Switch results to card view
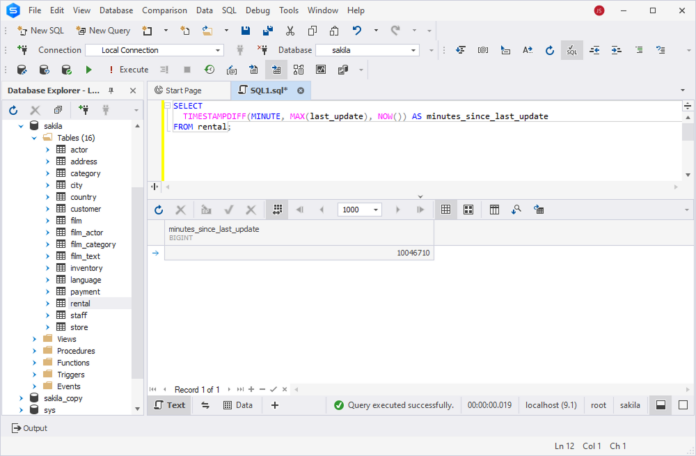696x456 pixels. [x=468, y=210]
